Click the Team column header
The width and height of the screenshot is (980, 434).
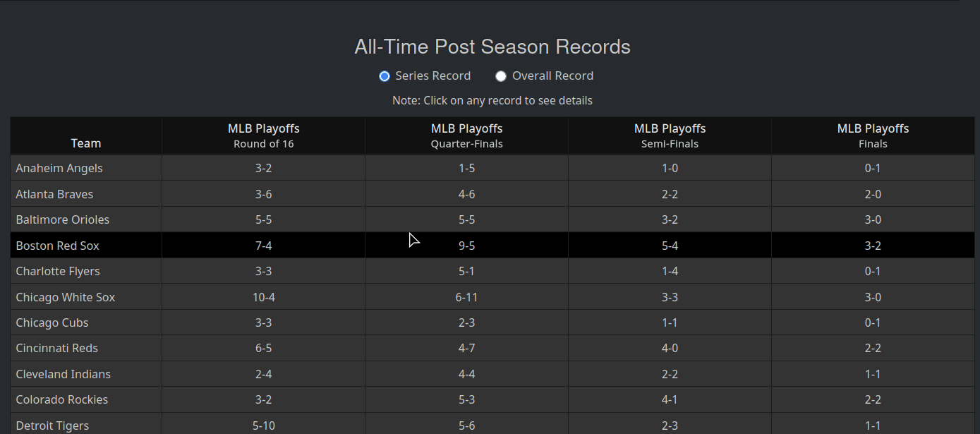pyautogui.click(x=86, y=143)
